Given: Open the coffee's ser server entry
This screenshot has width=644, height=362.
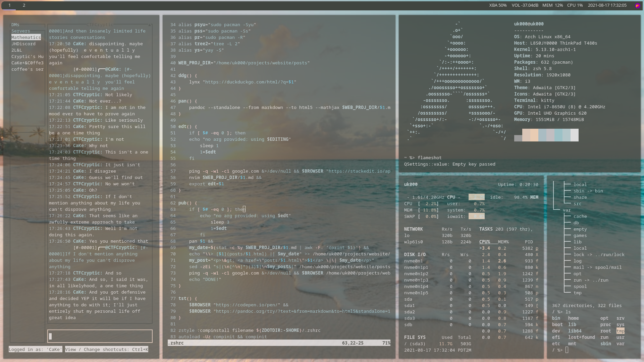Looking at the screenshot, I should tap(28, 69).
